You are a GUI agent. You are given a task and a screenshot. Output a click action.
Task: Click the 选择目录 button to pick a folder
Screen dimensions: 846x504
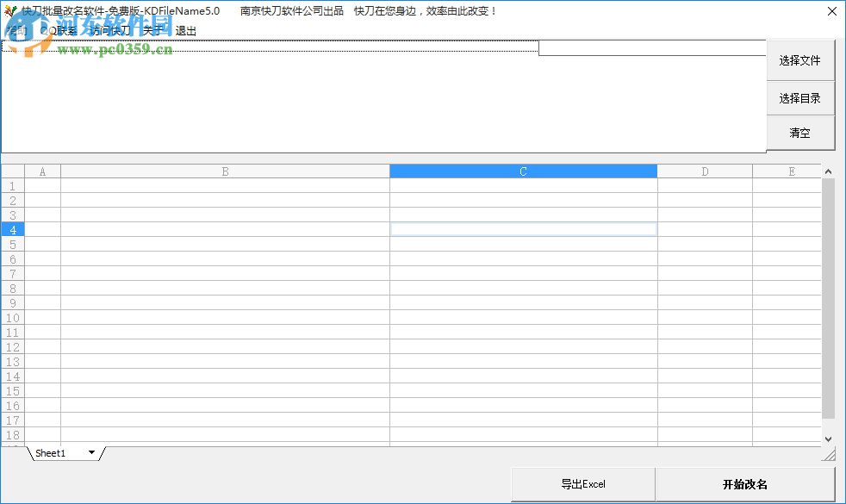tap(800, 97)
